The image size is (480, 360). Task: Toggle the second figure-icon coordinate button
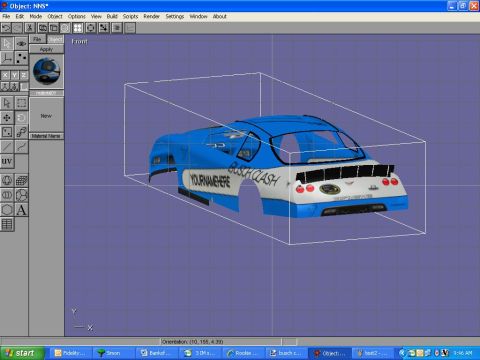point(14,87)
